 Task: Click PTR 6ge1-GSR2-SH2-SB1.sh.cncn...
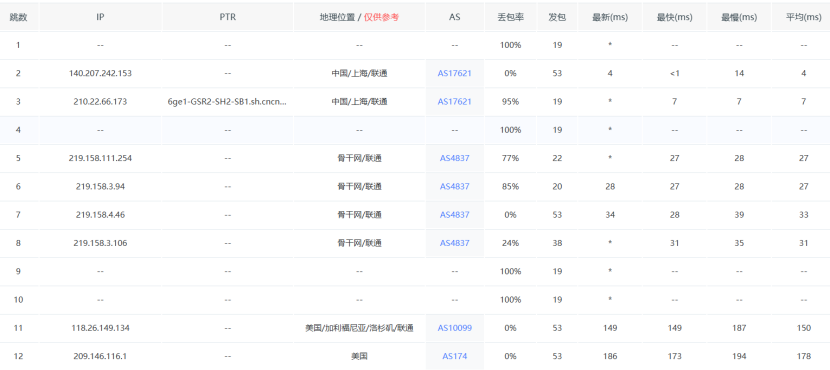coord(227,102)
